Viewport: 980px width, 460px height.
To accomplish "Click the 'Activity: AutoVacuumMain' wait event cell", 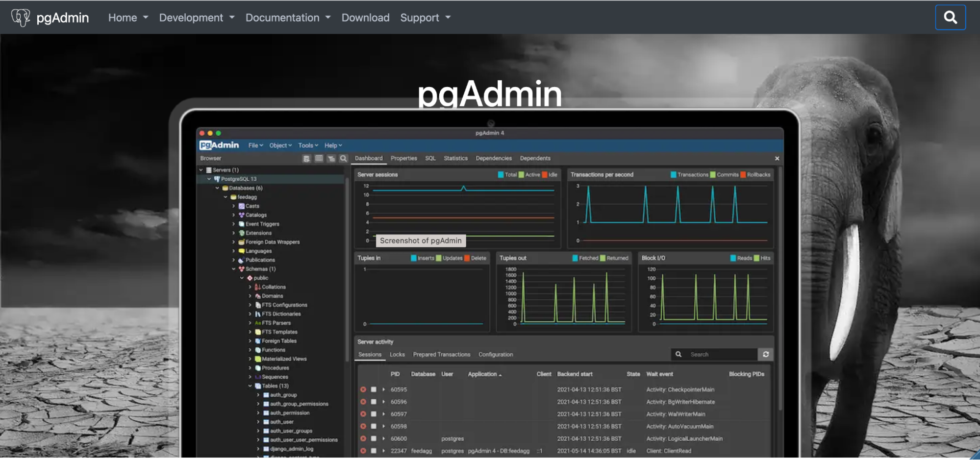I will click(679, 426).
